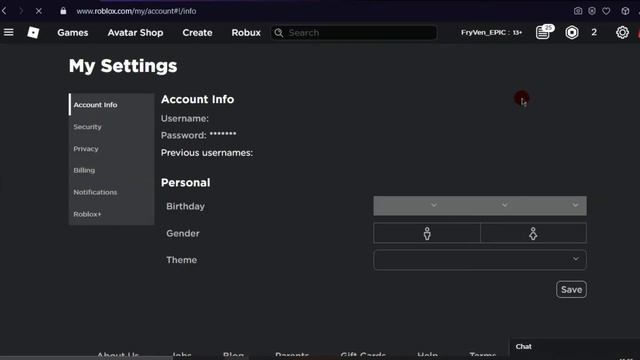Open the Chat panel
The height and width of the screenshot is (360, 640).
(x=574, y=347)
